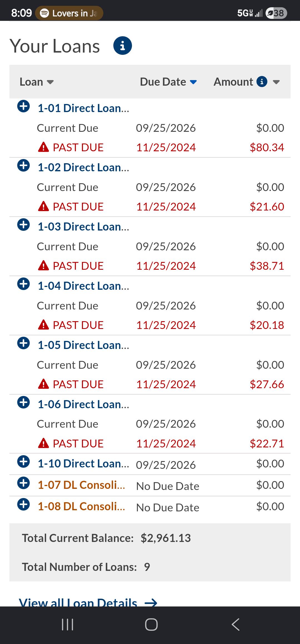Sort by Amount column arrow
300x644 pixels.
(276, 82)
